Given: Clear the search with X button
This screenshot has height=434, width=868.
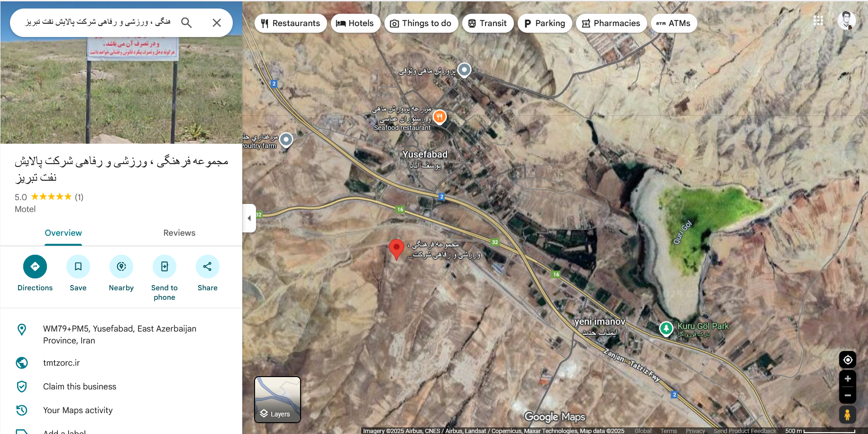Looking at the screenshot, I should click(217, 23).
